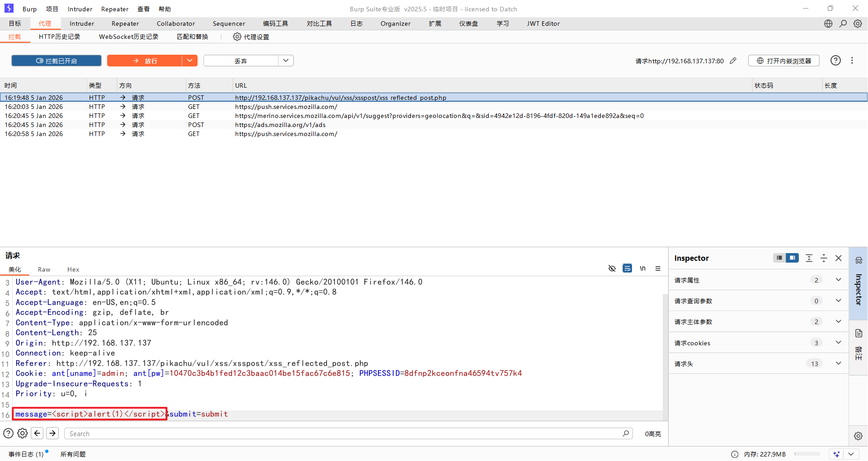This screenshot has width=868, height=461.
Task: Toggle hide non-printable characters eye icon
Action: click(612, 268)
